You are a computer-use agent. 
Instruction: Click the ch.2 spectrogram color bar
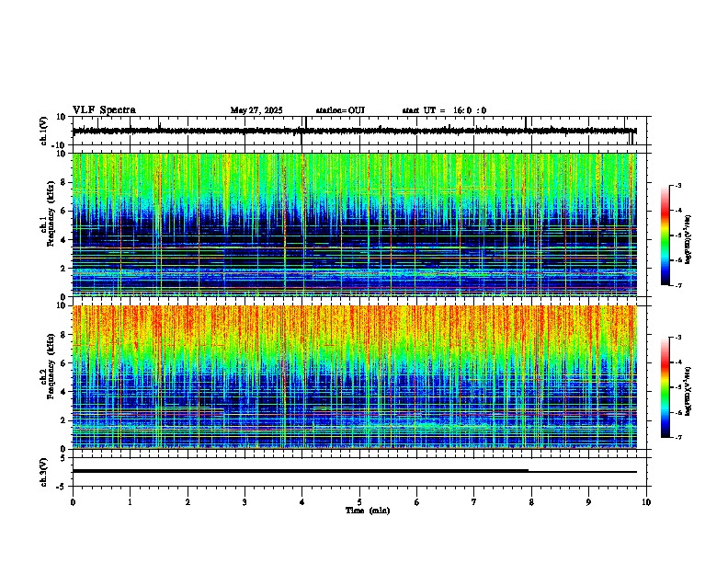point(665,387)
